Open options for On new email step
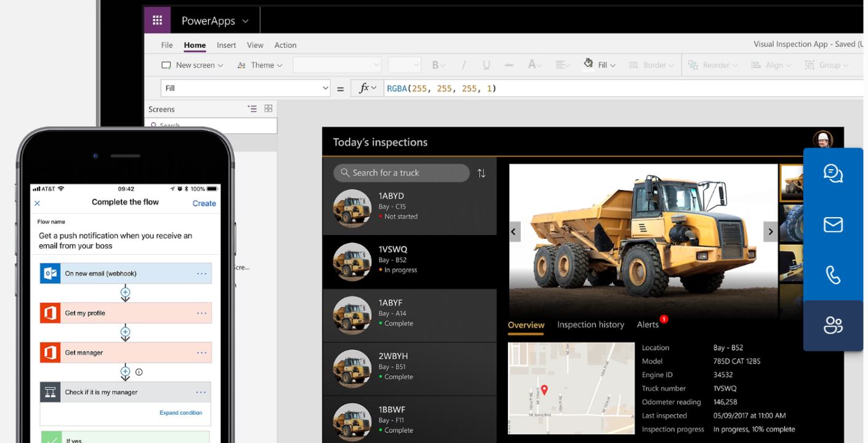Image resolution: width=868 pixels, height=443 pixels. (201, 273)
